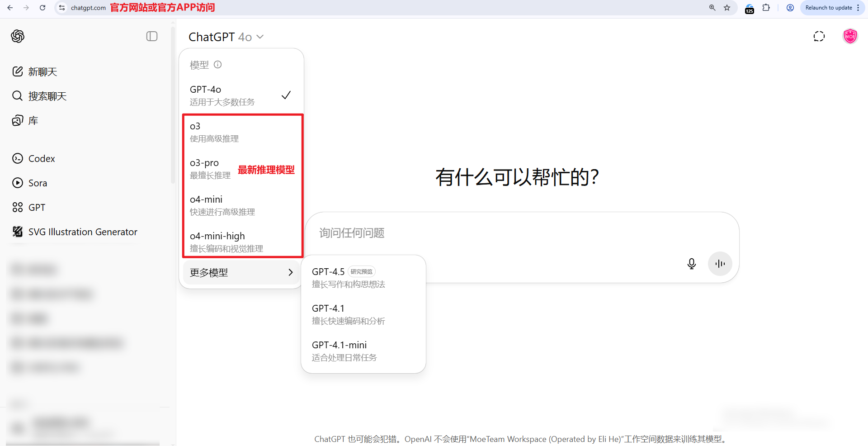Viewport: 868px width, 446px height.
Task: Click the 新聊天 pencil icon
Action: [x=18, y=71]
